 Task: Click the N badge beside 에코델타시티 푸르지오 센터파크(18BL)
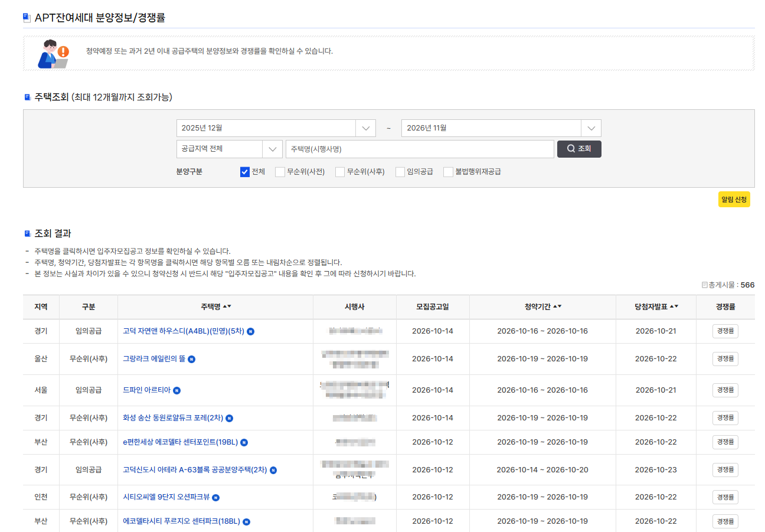[246, 522]
